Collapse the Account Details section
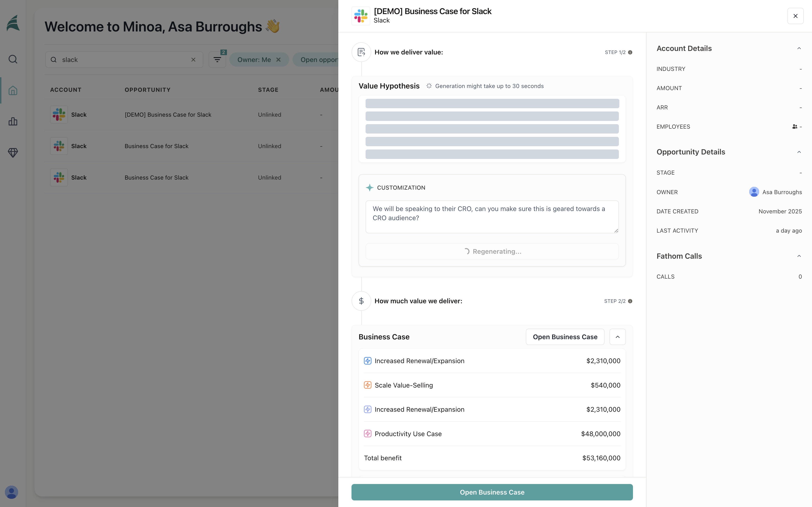 click(799, 48)
